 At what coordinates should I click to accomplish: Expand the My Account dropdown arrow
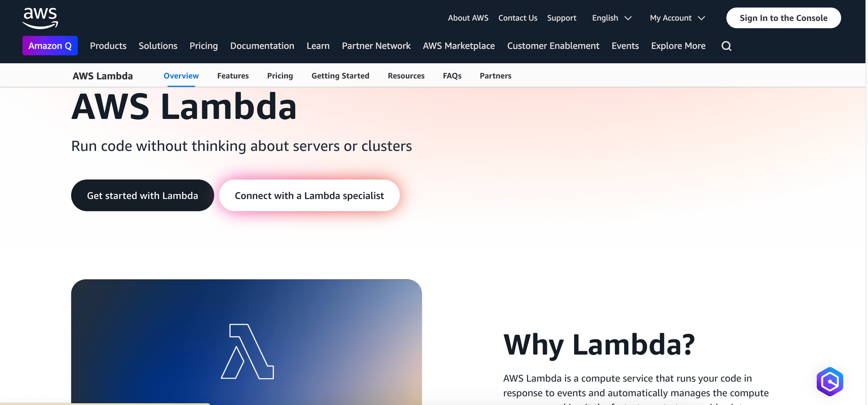tap(701, 18)
